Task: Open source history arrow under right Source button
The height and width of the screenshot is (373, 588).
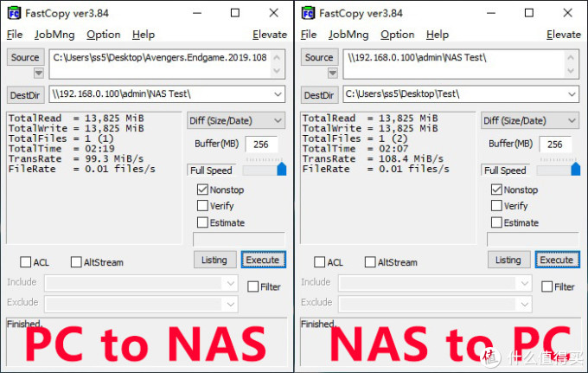Action: click(333, 73)
